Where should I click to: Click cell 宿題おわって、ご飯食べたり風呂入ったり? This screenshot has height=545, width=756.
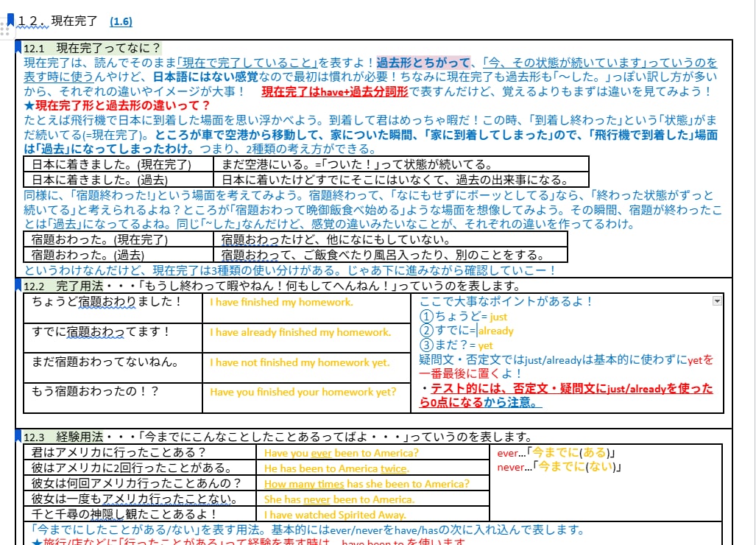pos(391,255)
